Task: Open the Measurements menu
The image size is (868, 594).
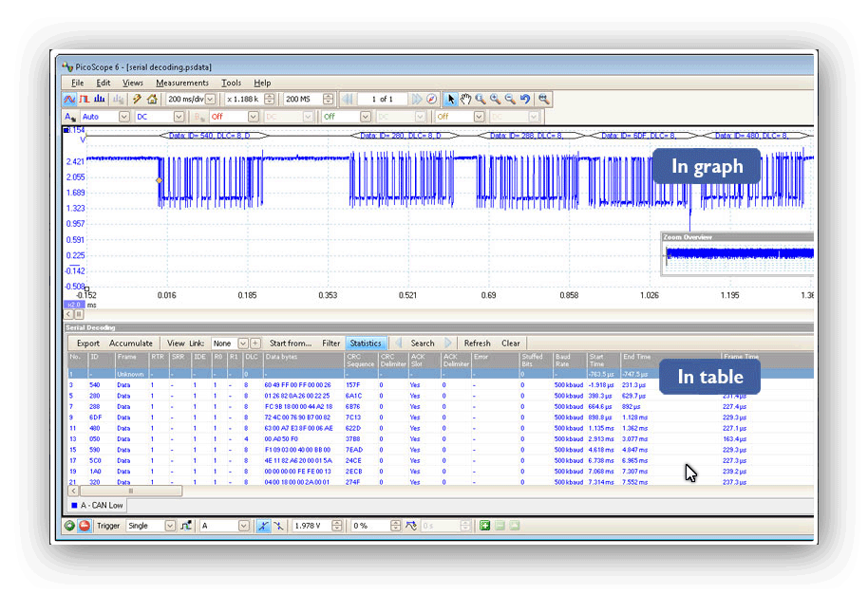Action: (x=182, y=84)
